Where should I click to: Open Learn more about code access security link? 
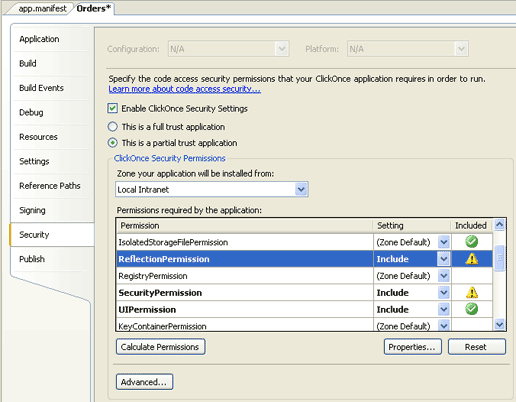[x=185, y=89]
